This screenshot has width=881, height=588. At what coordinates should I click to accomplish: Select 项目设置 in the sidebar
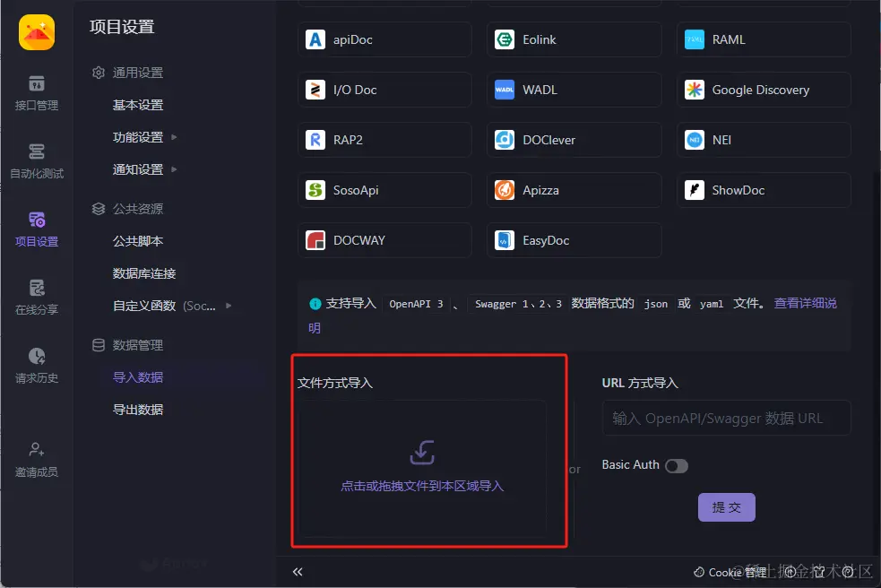coord(37,229)
